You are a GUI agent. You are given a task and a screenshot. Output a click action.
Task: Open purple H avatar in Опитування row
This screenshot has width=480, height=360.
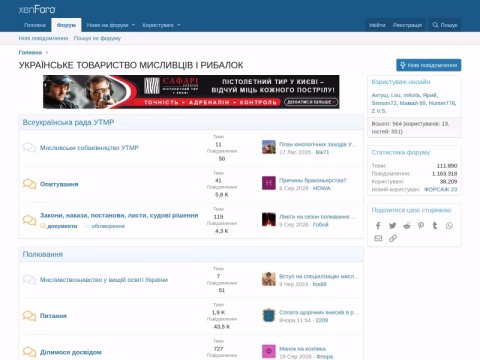pos(269,183)
